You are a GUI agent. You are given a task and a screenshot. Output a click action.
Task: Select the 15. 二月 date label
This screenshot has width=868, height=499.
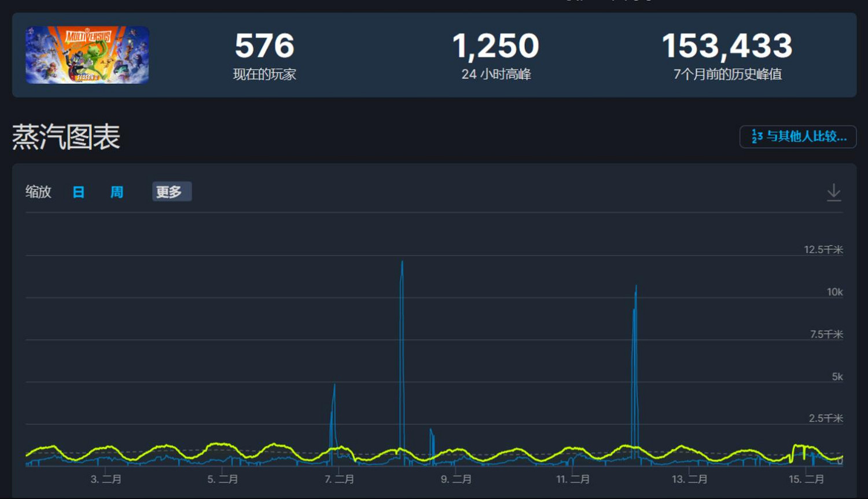tap(806, 479)
